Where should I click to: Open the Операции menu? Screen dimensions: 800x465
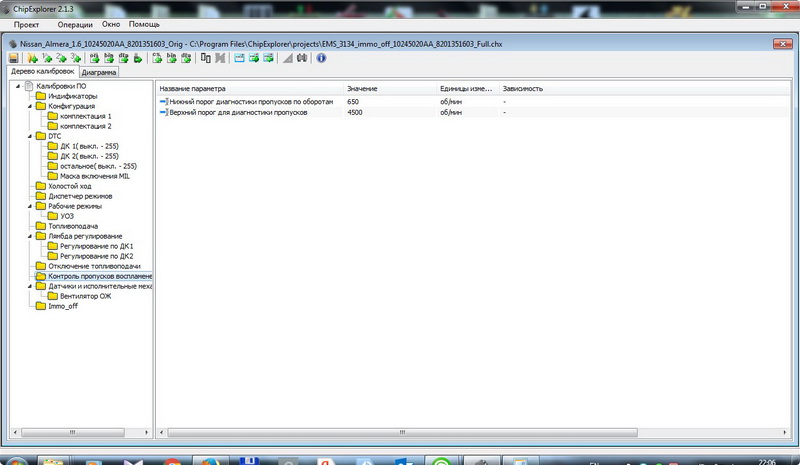coord(74,23)
